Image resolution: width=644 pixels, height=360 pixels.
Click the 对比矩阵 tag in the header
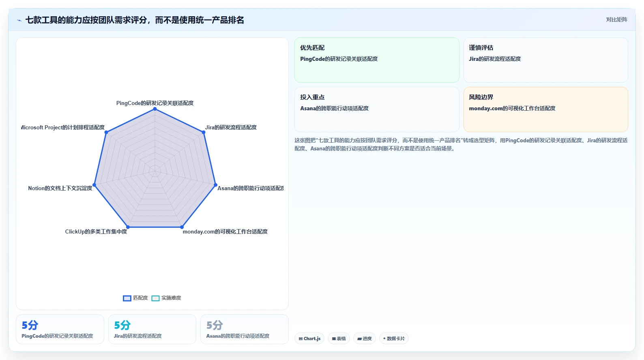[616, 19]
